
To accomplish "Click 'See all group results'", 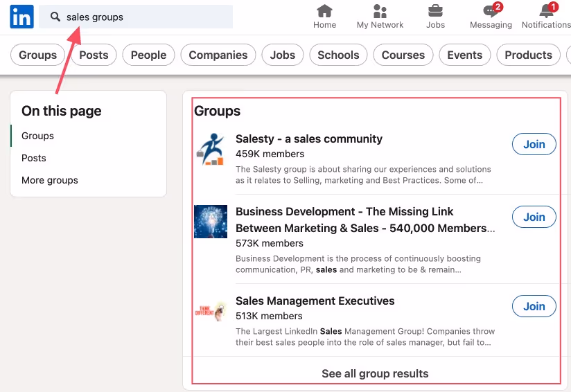I will (375, 373).
